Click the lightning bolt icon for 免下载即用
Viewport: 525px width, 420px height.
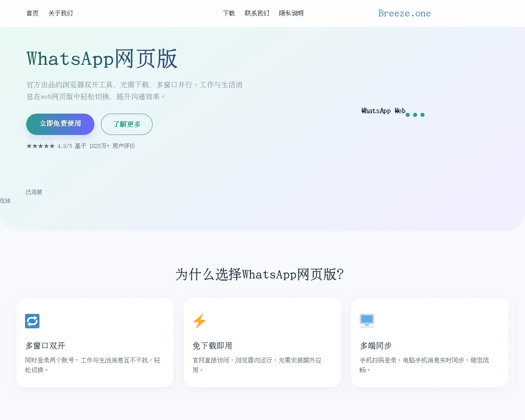[200, 321]
